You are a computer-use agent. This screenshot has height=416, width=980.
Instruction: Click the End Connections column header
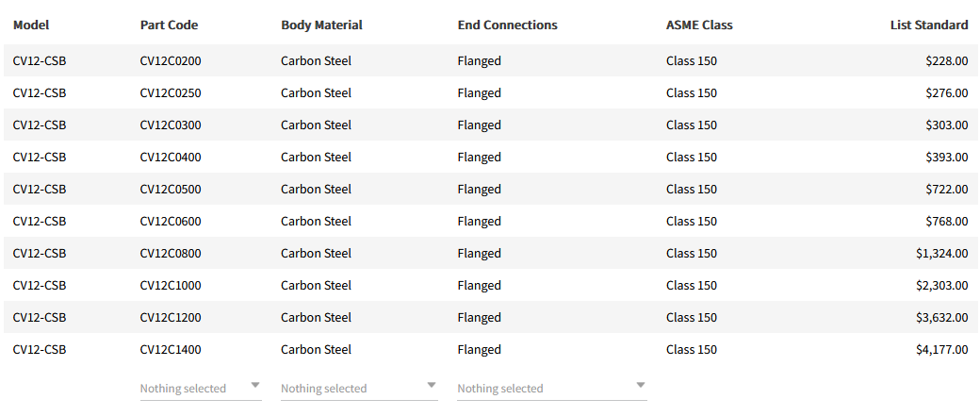[507, 25]
